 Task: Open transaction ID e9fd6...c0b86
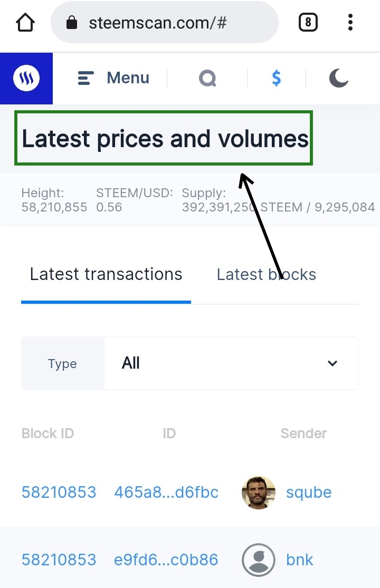pyautogui.click(x=166, y=560)
